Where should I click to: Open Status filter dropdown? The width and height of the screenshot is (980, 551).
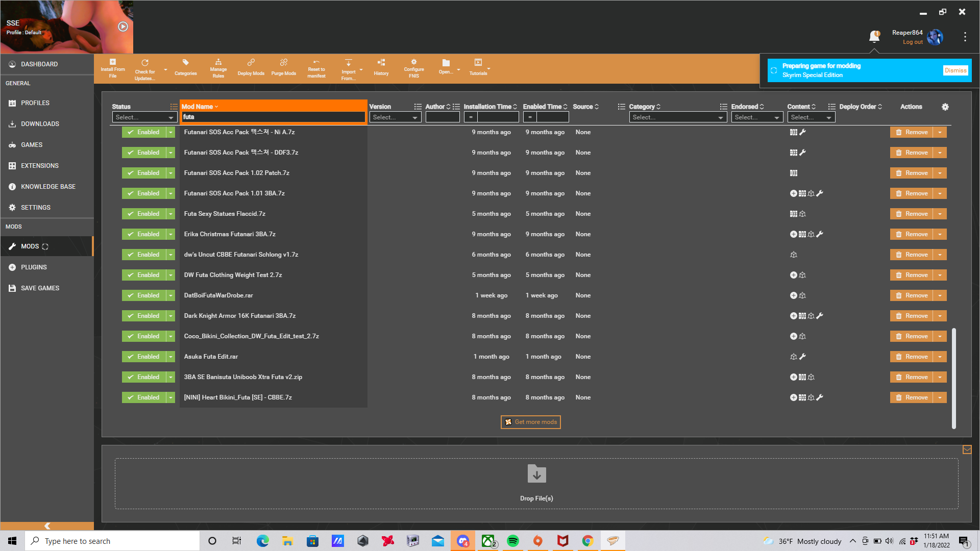click(x=144, y=117)
